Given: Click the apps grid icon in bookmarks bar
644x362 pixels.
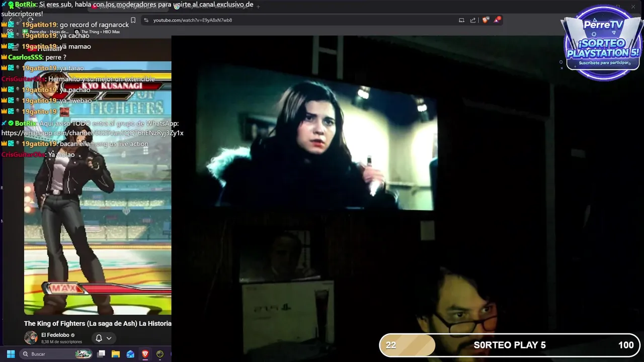Looking at the screenshot, I should point(10,32).
